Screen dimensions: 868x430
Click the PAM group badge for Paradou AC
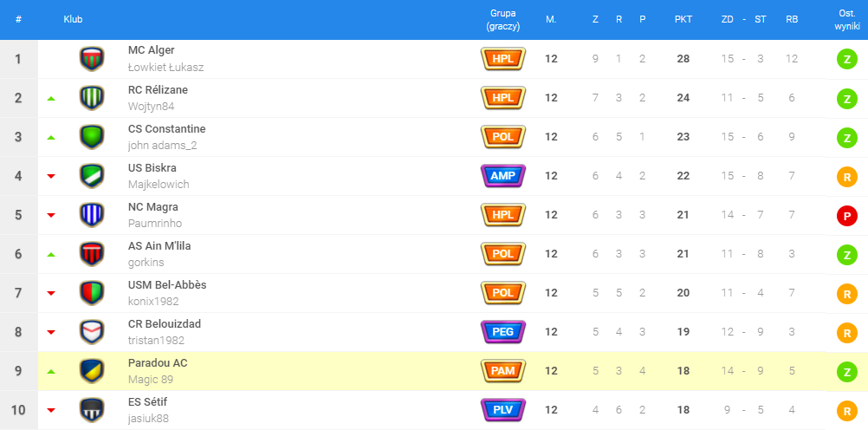[502, 371]
